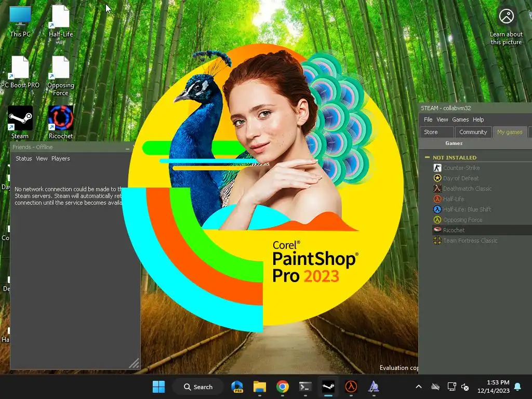Click the STEAM - collabvm32 title bar
This screenshot has height=399, width=532.
click(x=475, y=108)
